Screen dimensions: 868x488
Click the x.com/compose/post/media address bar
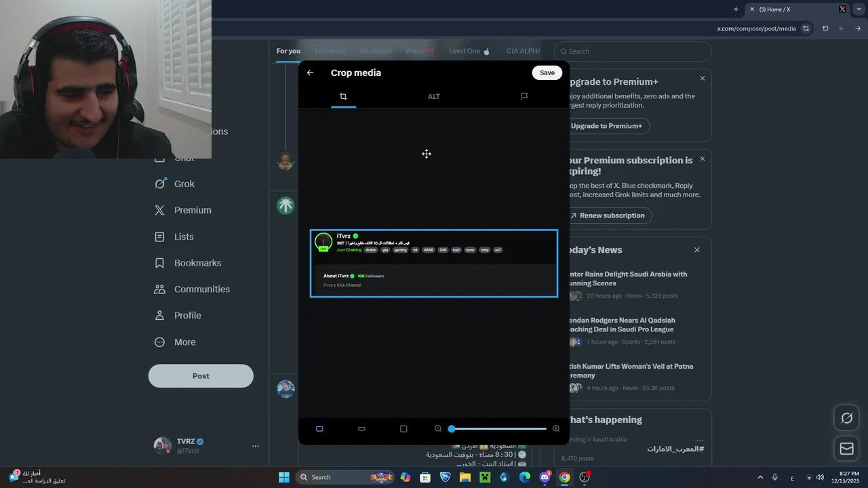click(756, 28)
